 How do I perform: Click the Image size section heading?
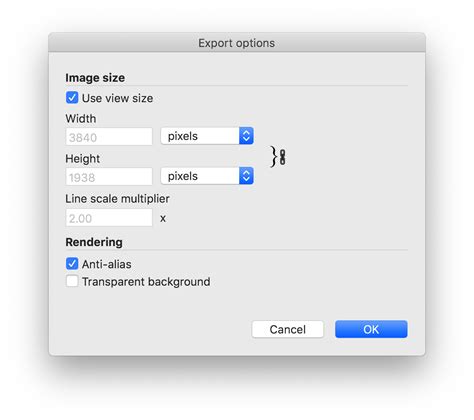(95, 78)
